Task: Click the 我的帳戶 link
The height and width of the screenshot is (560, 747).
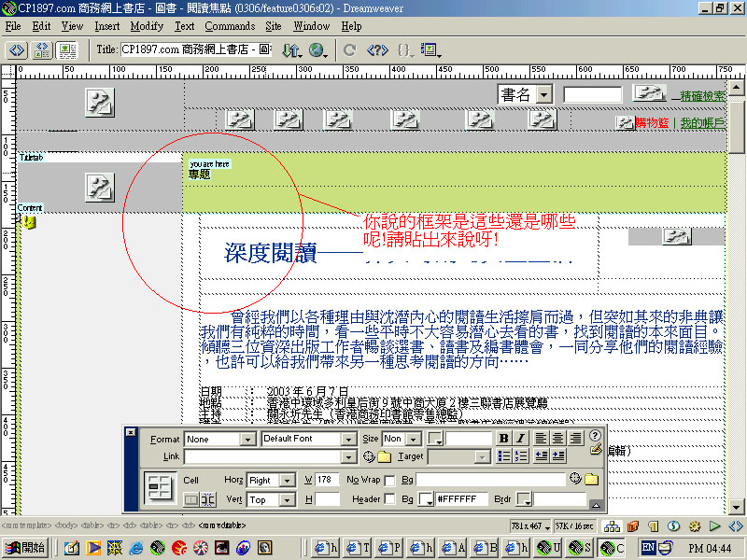Action: coord(701,123)
